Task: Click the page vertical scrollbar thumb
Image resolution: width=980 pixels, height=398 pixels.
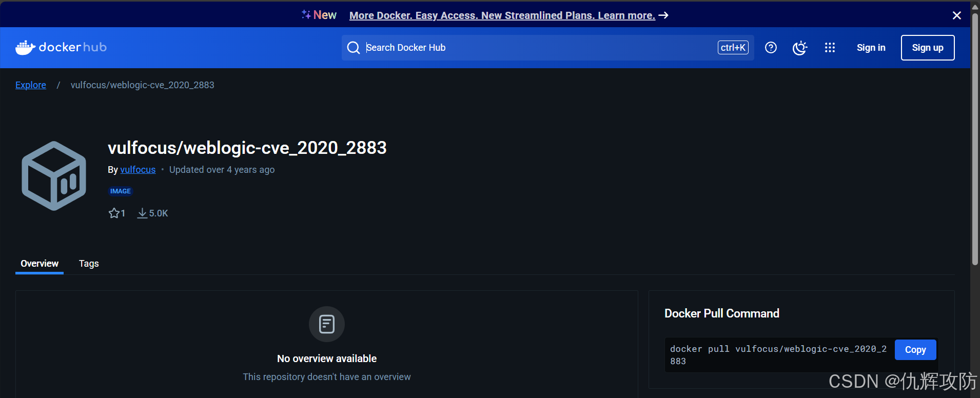Action: pyautogui.click(x=975, y=138)
